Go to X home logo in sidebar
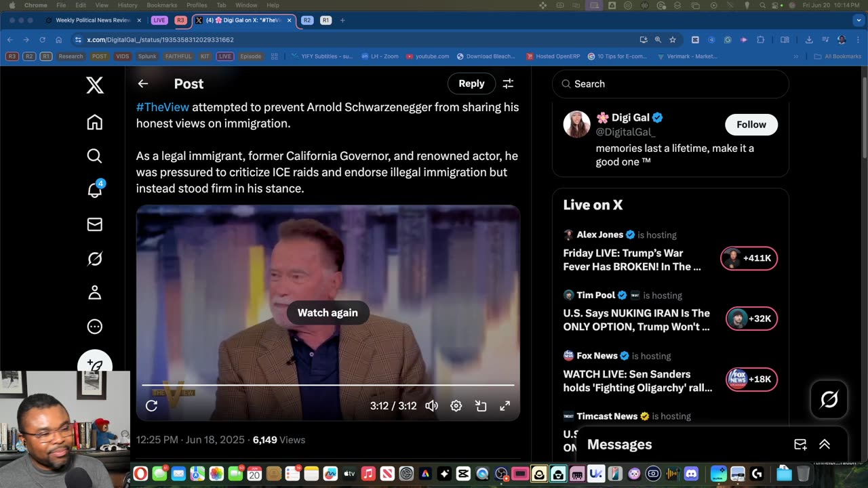The height and width of the screenshot is (488, 868). 94,85
